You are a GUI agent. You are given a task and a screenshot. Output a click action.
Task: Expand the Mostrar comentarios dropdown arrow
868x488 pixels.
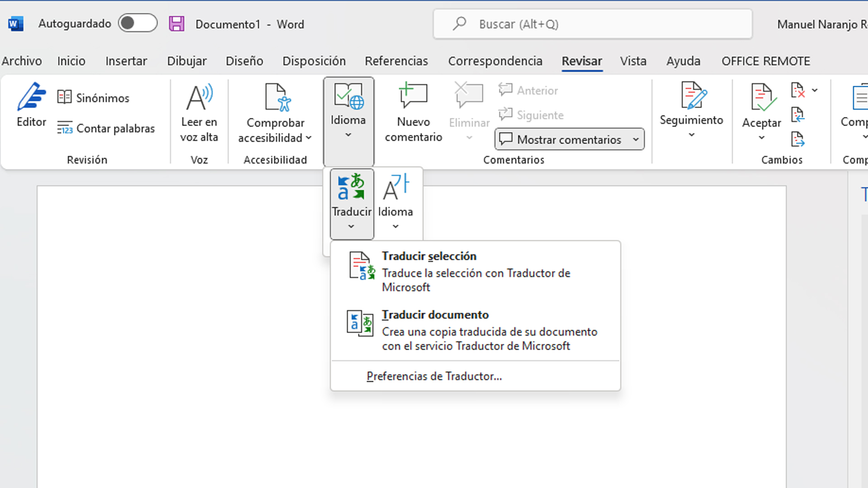pos(636,140)
